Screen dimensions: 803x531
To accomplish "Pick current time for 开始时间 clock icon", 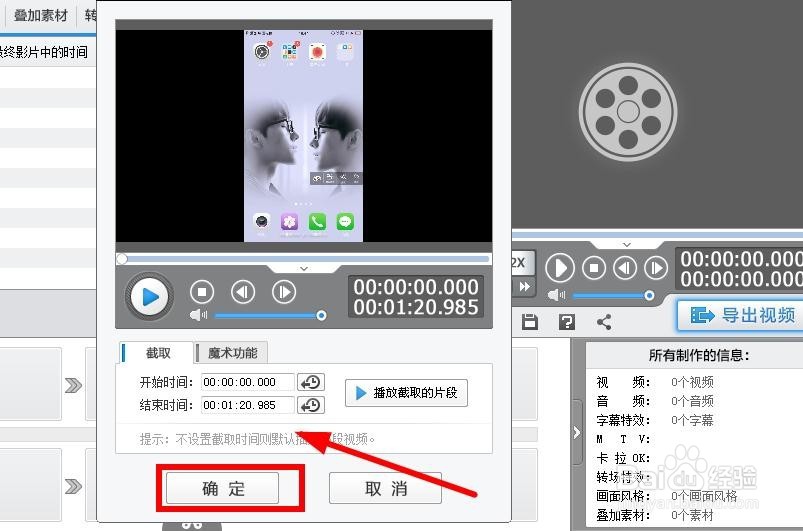I will pos(311,382).
